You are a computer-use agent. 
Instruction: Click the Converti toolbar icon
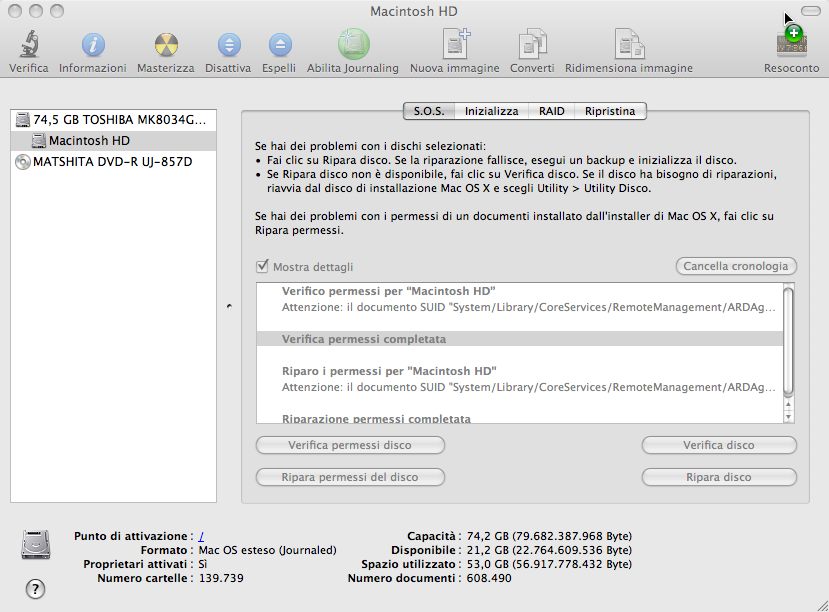point(532,44)
